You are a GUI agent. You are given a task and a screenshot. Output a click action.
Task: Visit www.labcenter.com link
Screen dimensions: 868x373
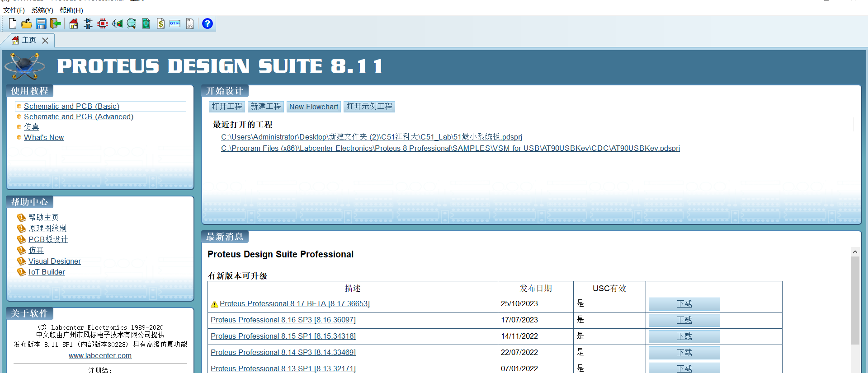pyautogui.click(x=100, y=355)
